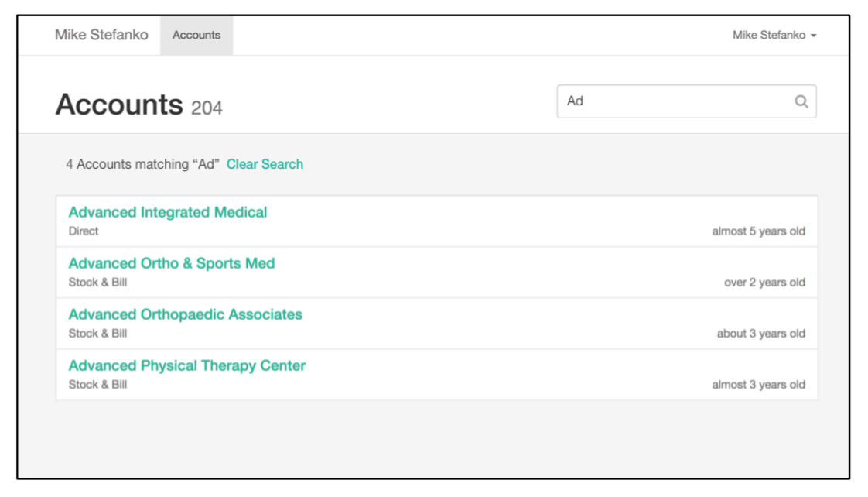The image size is (868, 497).
Task: Click the Clear Search link
Action: (x=265, y=164)
